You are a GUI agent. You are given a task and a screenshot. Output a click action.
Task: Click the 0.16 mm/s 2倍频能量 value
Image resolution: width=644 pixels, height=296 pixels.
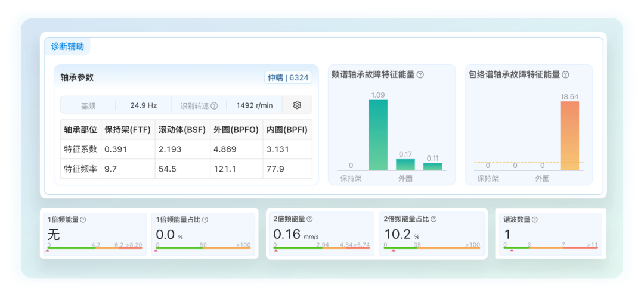296,234
